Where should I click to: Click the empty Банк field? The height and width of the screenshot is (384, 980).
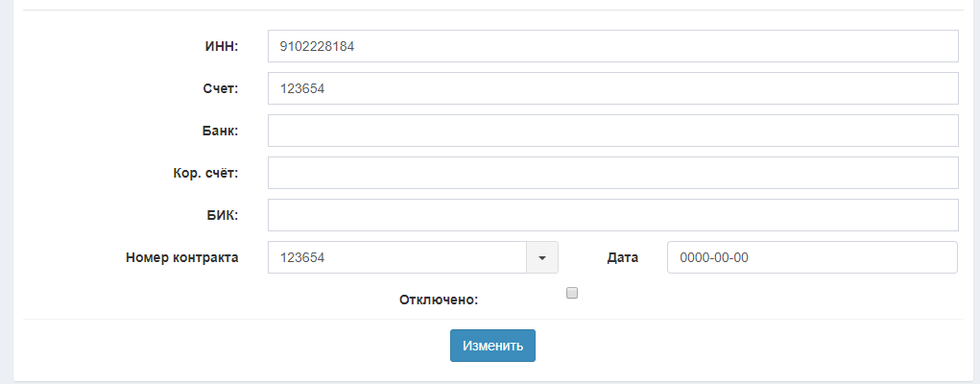click(612, 131)
